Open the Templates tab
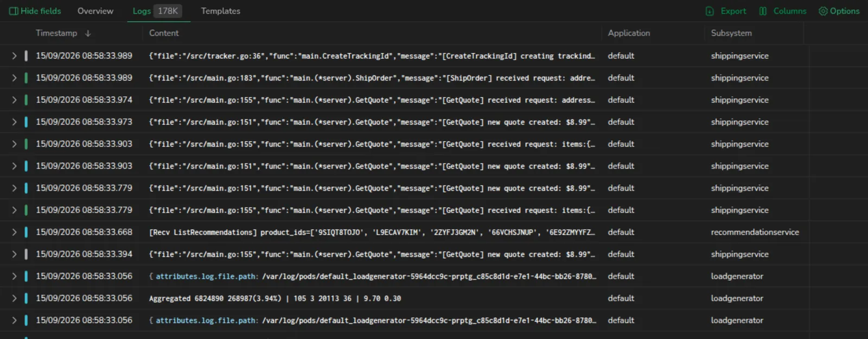 coord(220,11)
